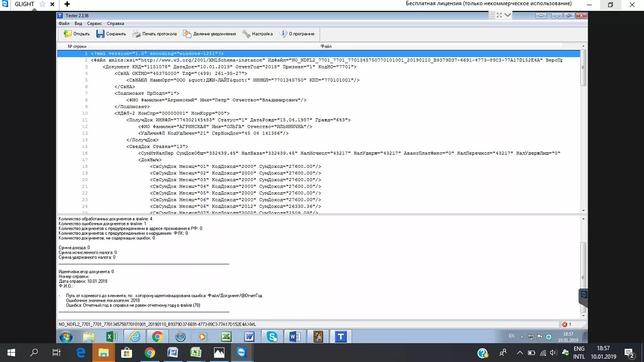Open Photos app on local taskbar
Image resolution: width=644 pixels, height=362 pixels.
[x=219, y=353]
